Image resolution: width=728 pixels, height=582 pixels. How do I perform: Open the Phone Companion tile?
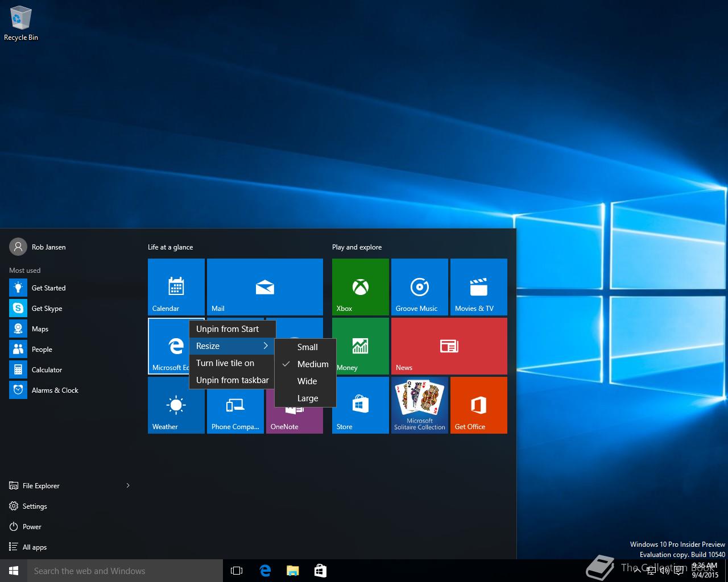235,412
